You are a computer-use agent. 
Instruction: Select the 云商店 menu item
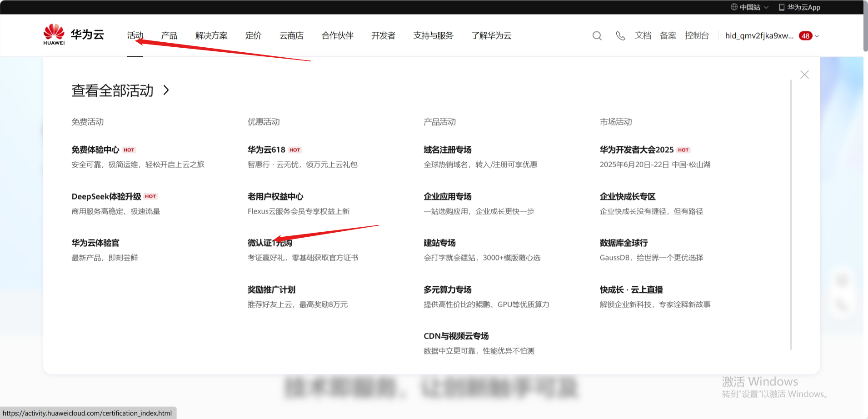click(x=291, y=35)
